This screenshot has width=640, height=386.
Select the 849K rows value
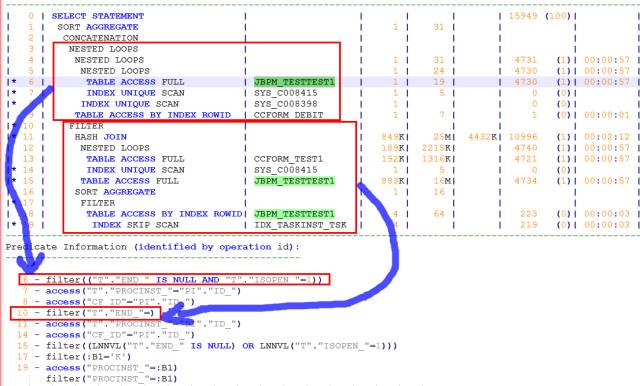393,137
